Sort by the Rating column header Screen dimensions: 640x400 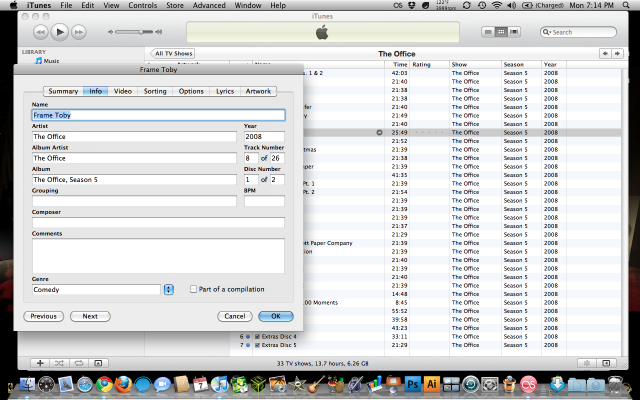[x=429, y=64]
